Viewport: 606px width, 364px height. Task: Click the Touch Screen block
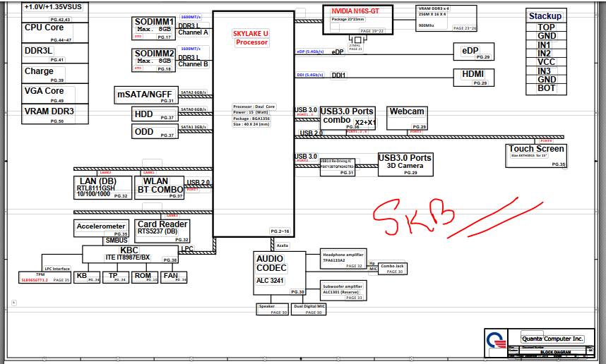[536, 156]
